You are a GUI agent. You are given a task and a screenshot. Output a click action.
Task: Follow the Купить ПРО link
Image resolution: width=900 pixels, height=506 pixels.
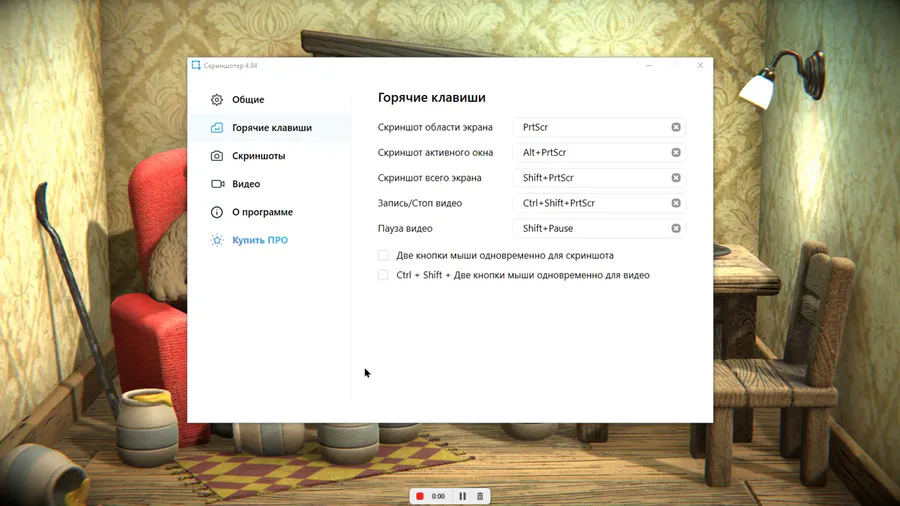tap(260, 240)
